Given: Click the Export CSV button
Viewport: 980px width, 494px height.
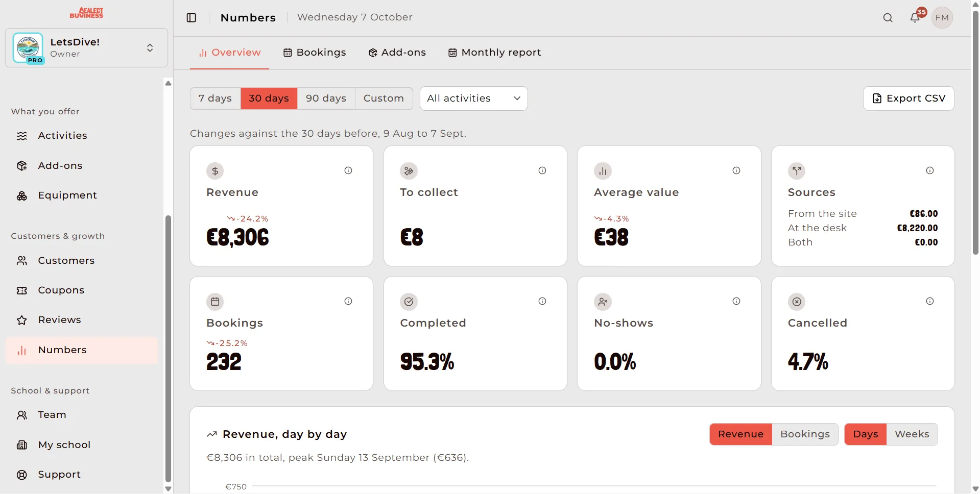Looking at the screenshot, I should pos(909,98).
